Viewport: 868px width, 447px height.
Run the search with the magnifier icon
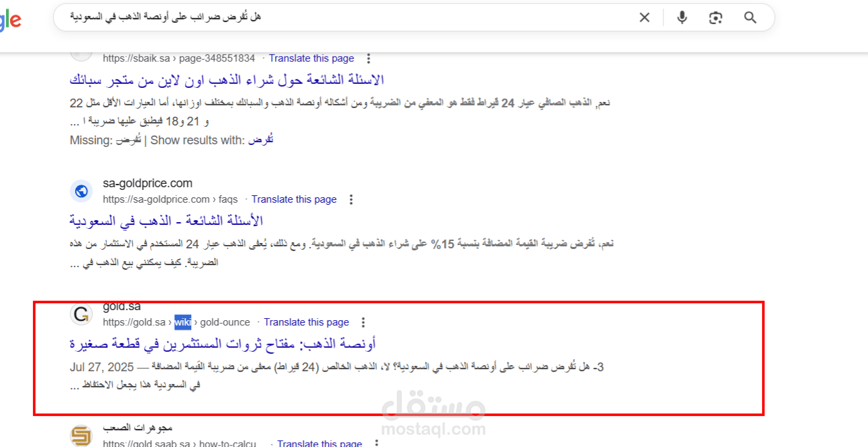tap(750, 17)
